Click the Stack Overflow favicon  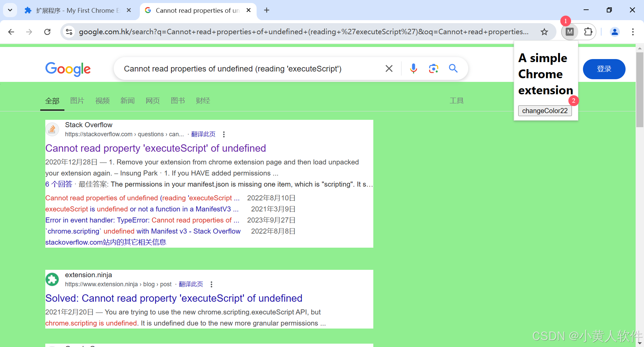(52, 129)
